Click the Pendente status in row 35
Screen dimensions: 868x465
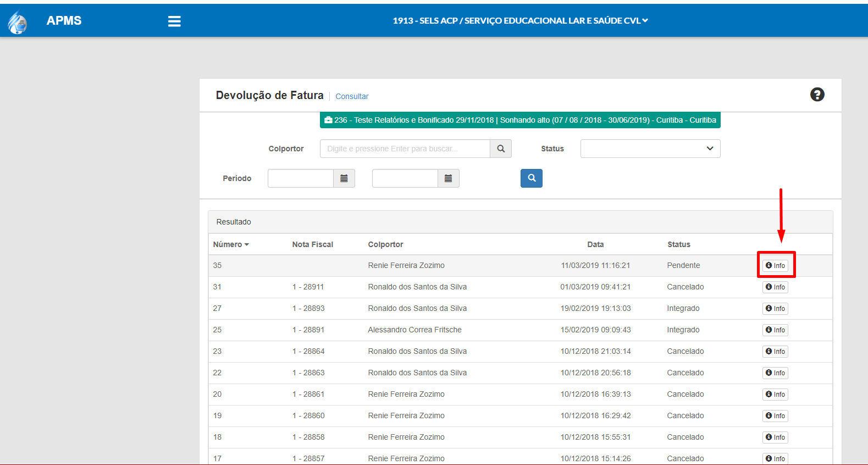[x=683, y=265]
